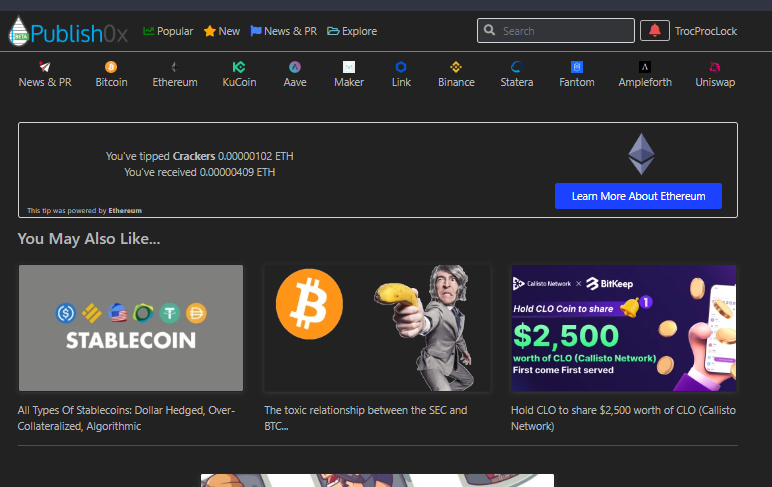Screen dimensions: 772x487
Task: Open the STABLECOIN article thumbnail
Action: coord(131,328)
